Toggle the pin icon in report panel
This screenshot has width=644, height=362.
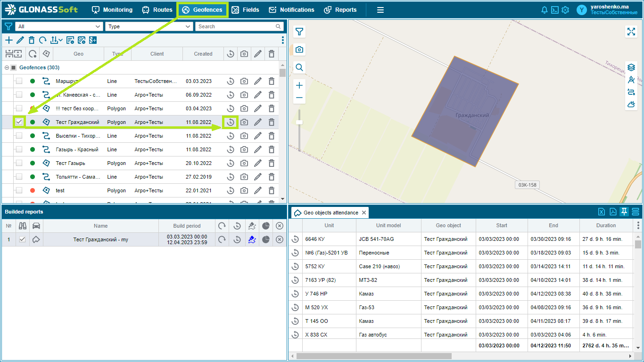(x=624, y=212)
